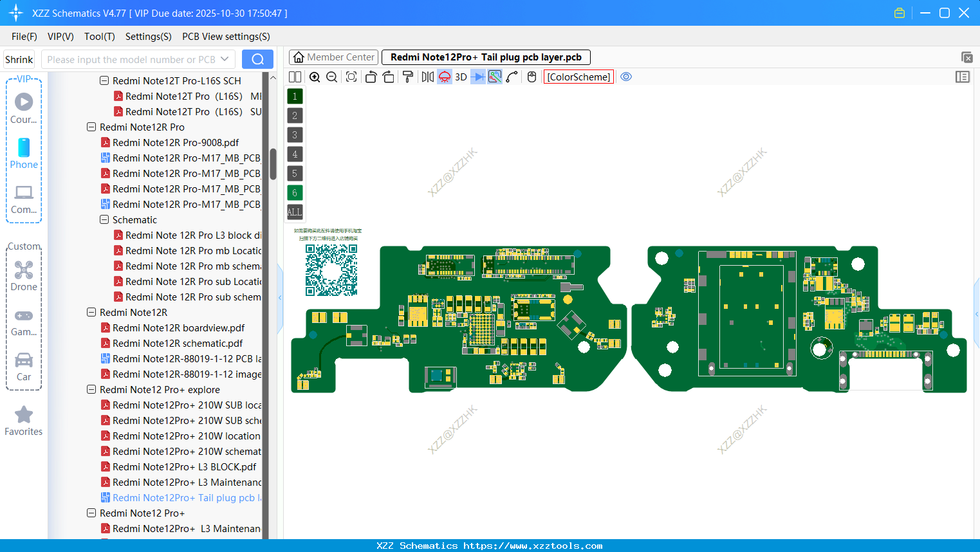Zoom in on the PCB view

(315, 77)
